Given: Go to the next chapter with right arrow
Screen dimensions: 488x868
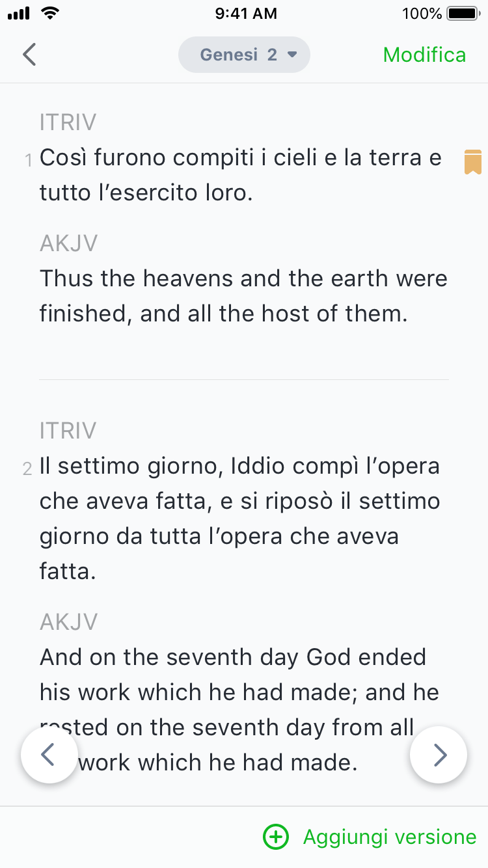Looking at the screenshot, I should pos(439,754).
